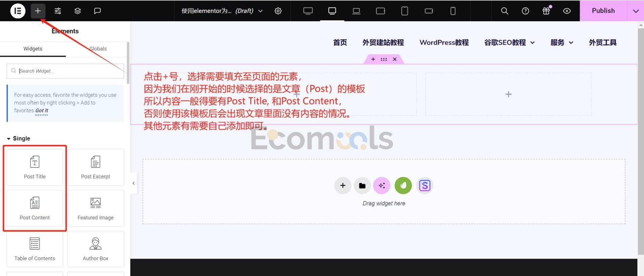644x276 pixels.
Task: Switch to the Widgets tab
Action: [33, 49]
